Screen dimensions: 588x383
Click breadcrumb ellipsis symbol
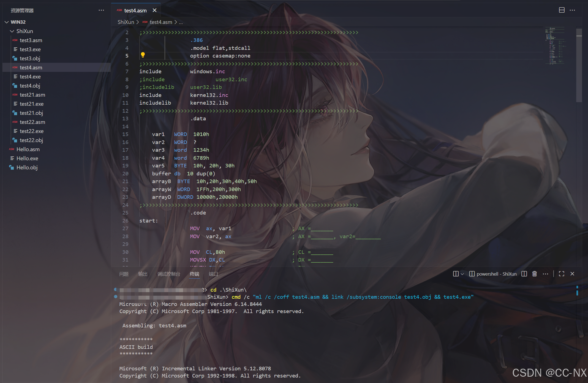[x=181, y=22]
